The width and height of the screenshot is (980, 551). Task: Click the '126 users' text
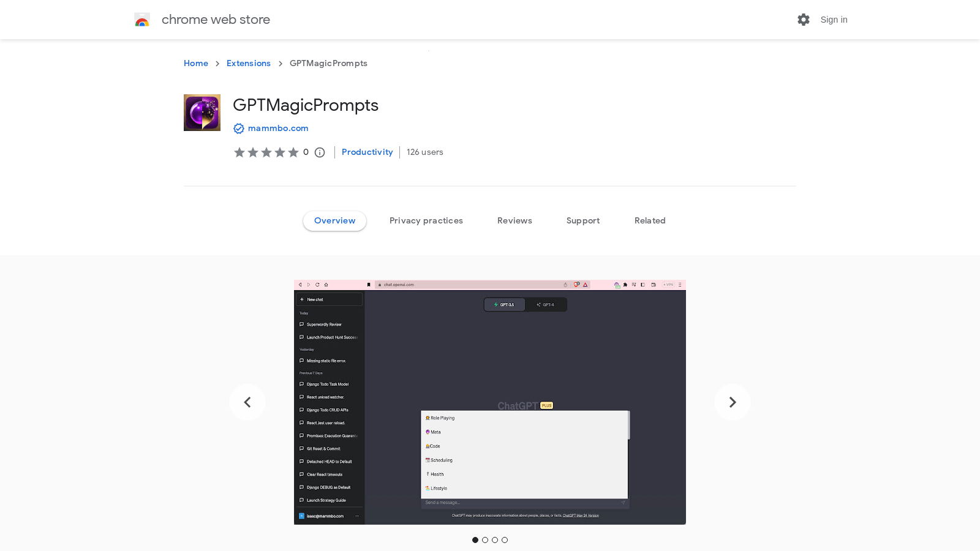tap(425, 152)
